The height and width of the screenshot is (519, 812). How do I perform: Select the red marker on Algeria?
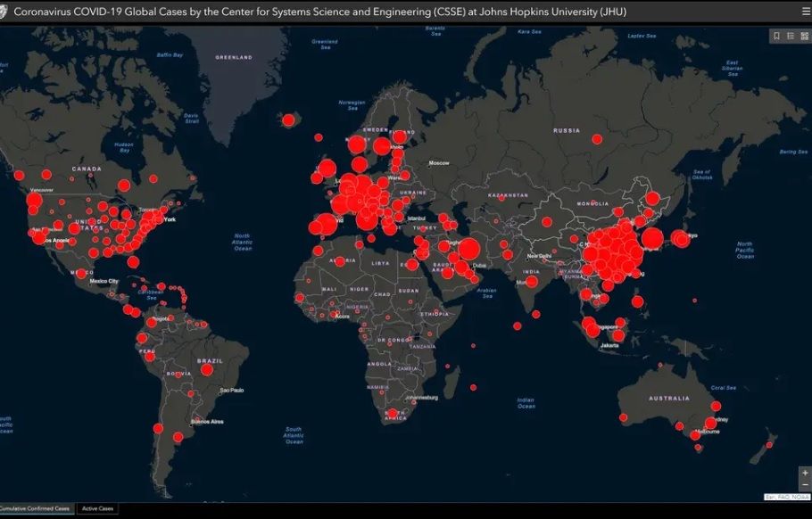pyautogui.click(x=340, y=262)
